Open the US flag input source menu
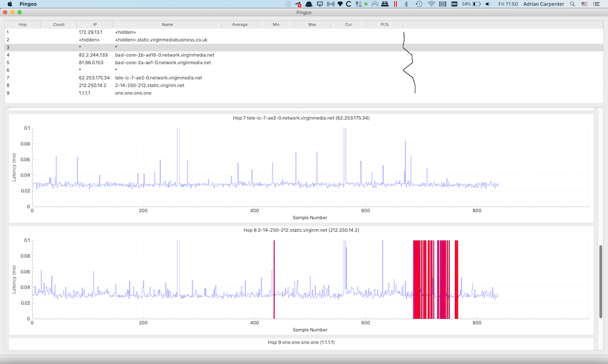This screenshot has height=364, width=608. click(x=584, y=4)
